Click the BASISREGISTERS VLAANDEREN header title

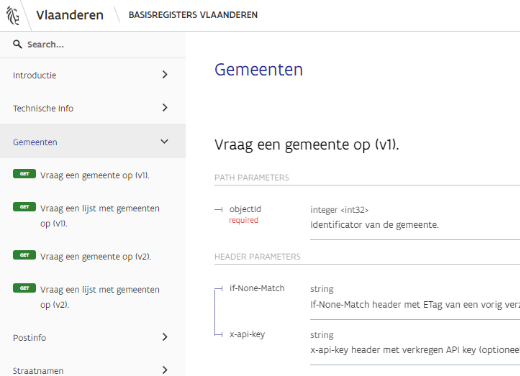point(193,15)
